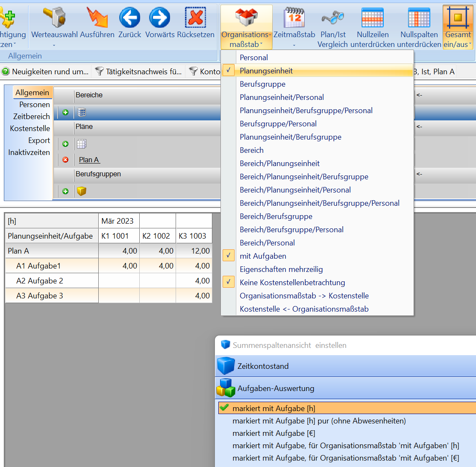The image size is (476, 467).
Task: Run report with the Ausführen icon
Action: click(x=97, y=18)
